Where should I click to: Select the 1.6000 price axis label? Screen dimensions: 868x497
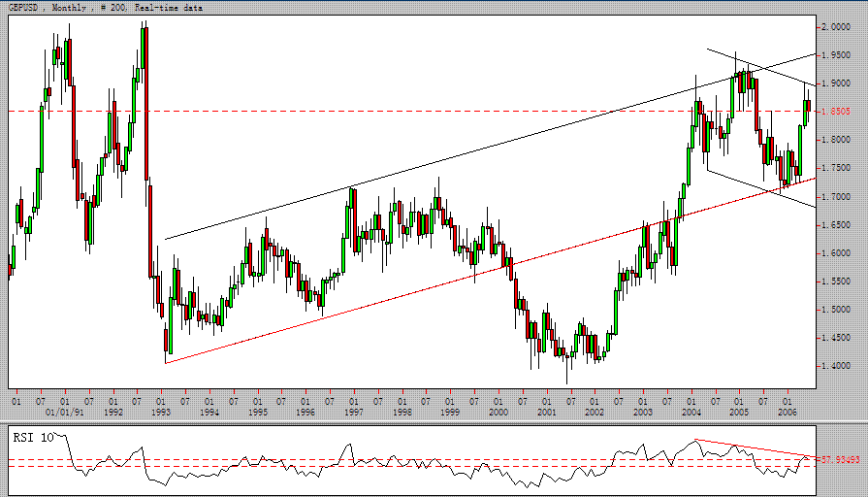[x=836, y=253]
